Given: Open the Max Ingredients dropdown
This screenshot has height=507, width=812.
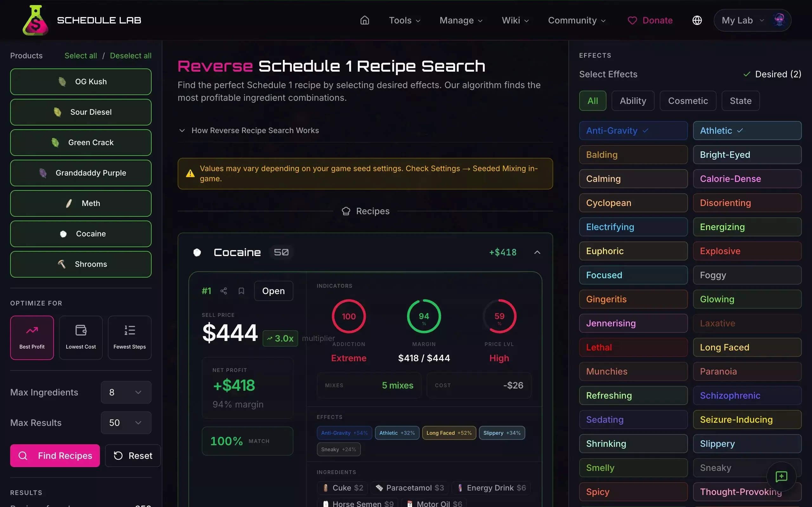Looking at the screenshot, I should [126, 392].
